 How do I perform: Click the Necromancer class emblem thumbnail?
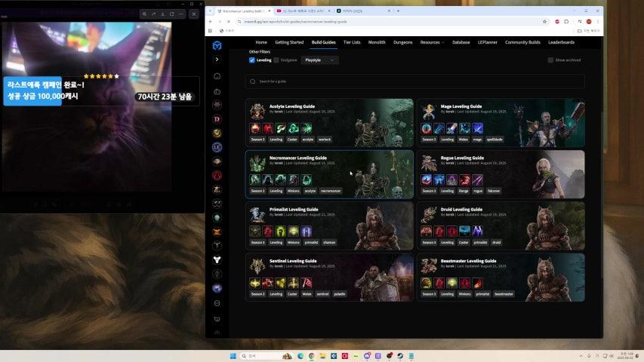coord(257,163)
